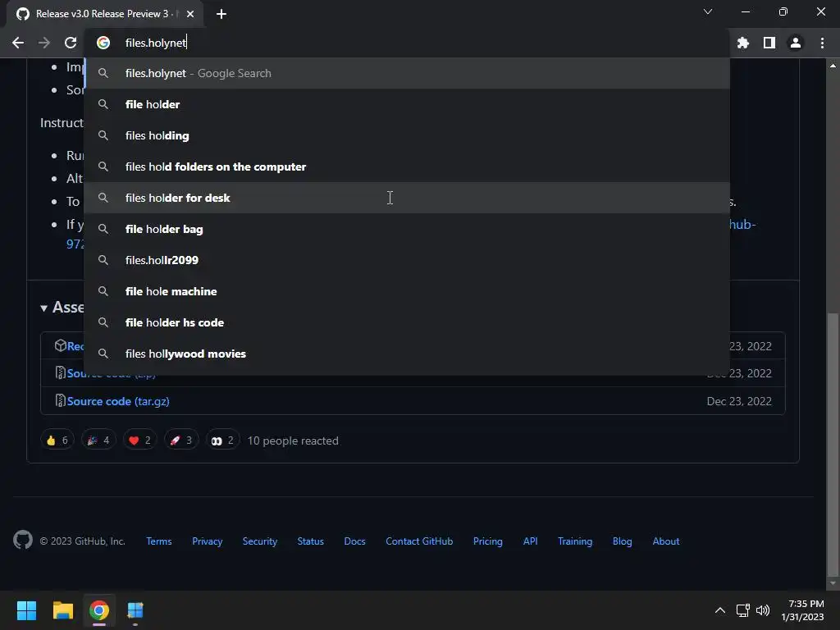Collapse the Assets section triangle

(43, 308)
